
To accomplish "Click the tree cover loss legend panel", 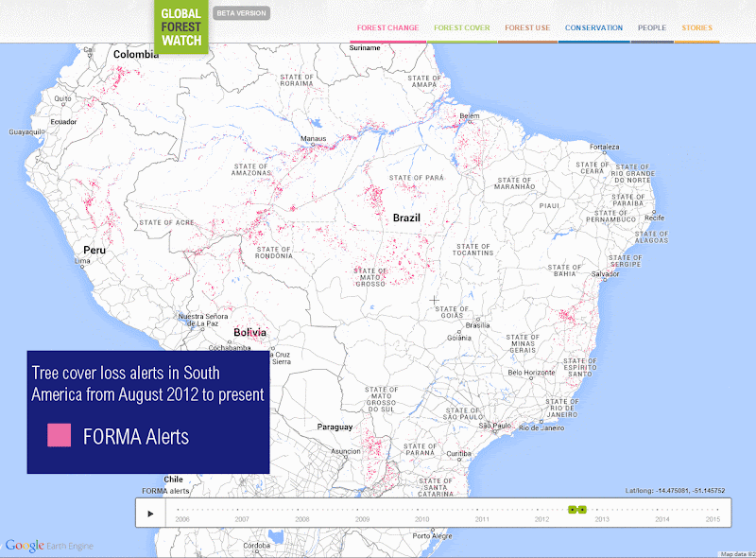I will tap(149, 411).
